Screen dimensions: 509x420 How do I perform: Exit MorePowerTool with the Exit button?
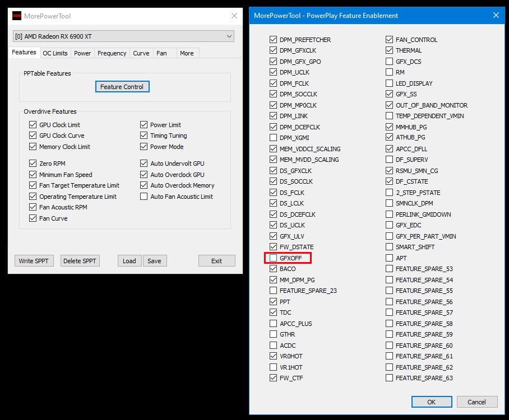pos(216,261)
